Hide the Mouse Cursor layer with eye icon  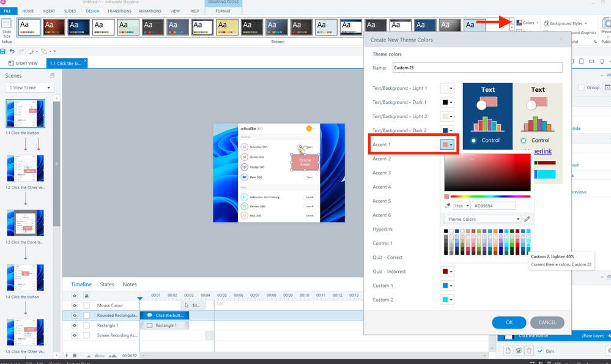[74, 305]
